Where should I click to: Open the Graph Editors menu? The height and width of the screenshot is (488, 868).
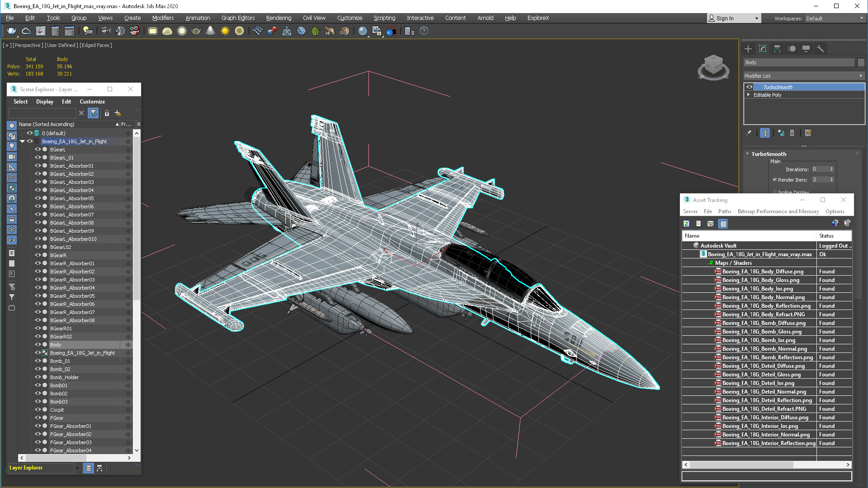click(x=238, y=18)
